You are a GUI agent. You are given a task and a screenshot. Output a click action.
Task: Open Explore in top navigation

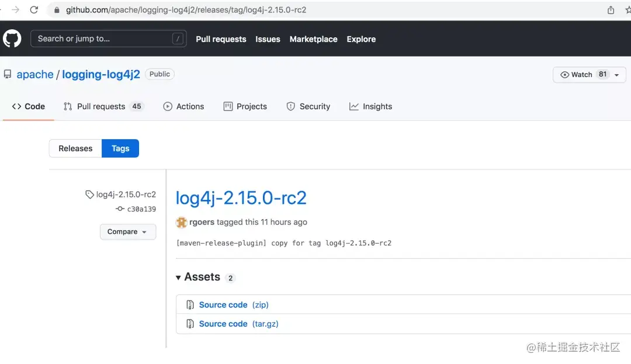point(361,39)
